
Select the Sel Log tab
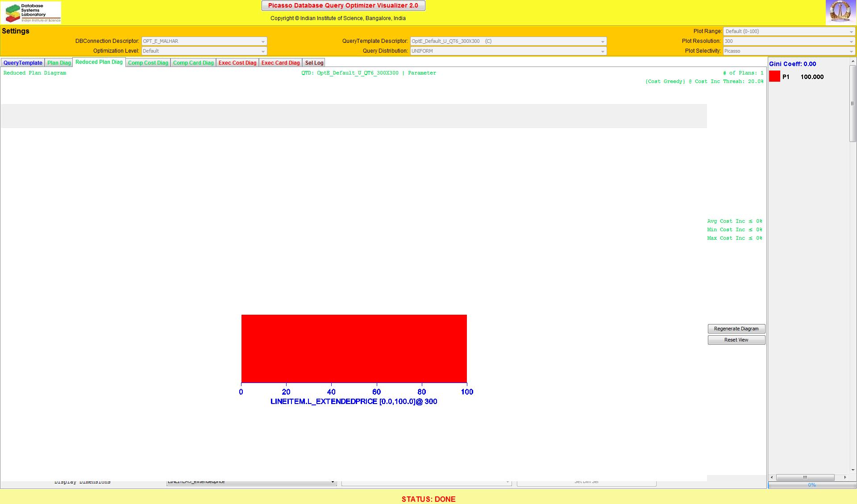coord(314,63)
